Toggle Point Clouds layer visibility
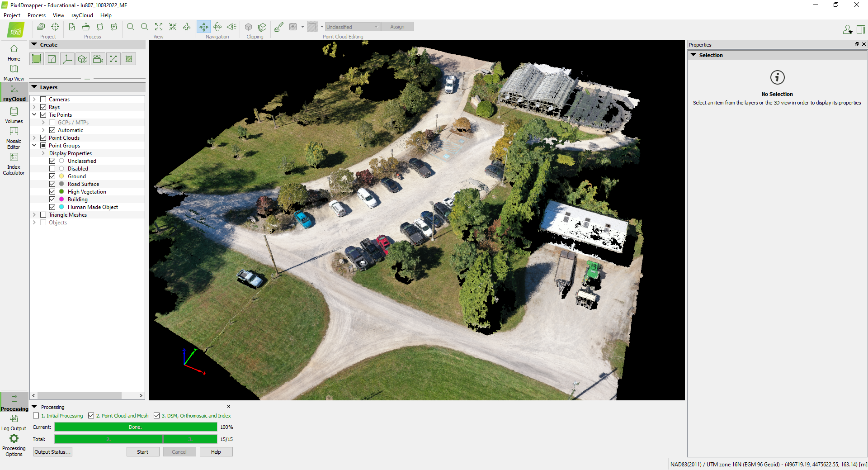This screenshot has width=868, height=470. (x=43, y=138)
